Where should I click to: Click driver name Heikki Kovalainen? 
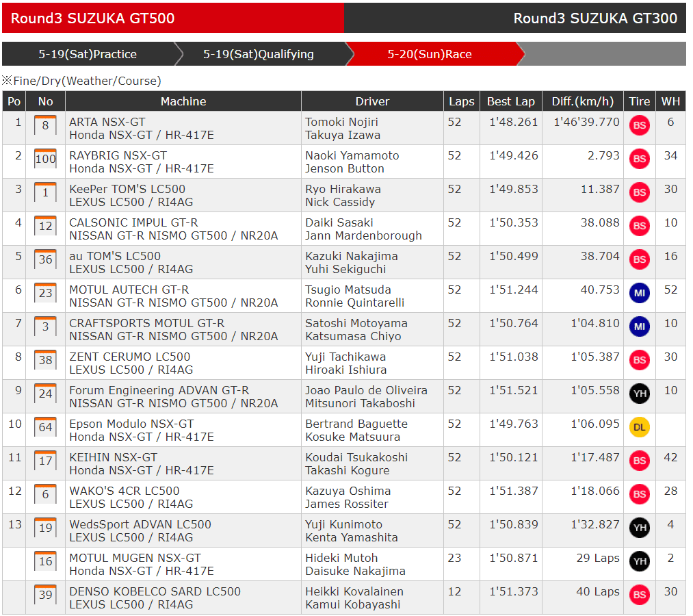click(x=354, y=591)
